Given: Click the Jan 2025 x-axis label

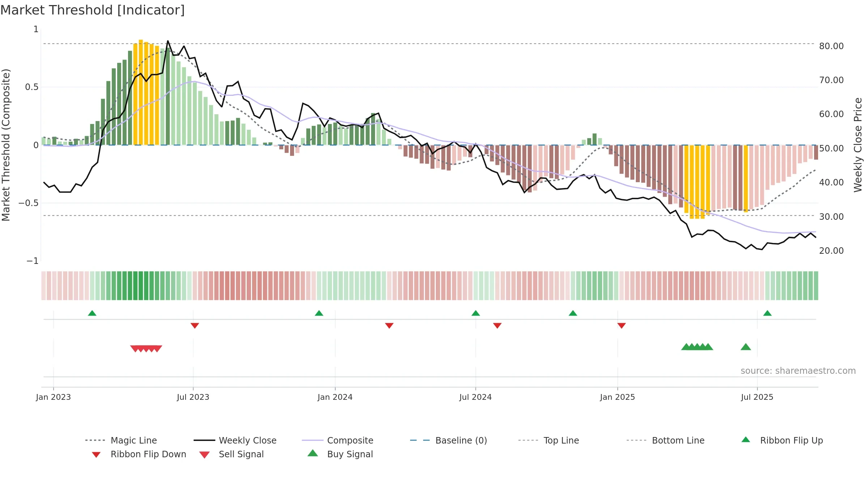Looking at the screenshot, I should tap(618, 397).
